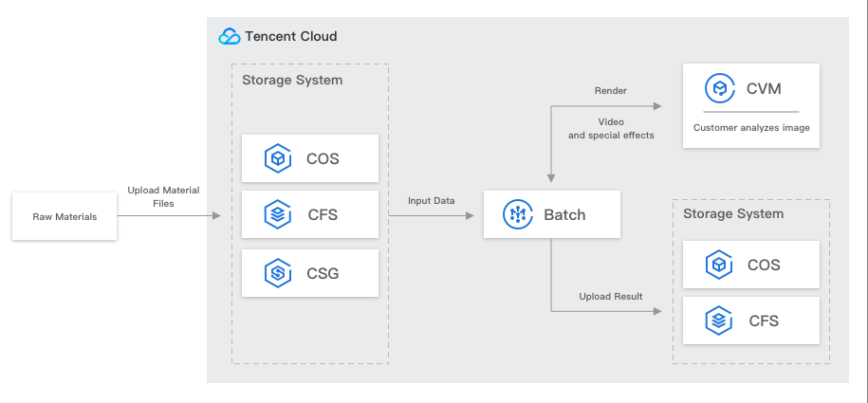Select the COS label next to the CSG group
The width and height of the screenshot is (868, 403).
click(x=323, y=159)
